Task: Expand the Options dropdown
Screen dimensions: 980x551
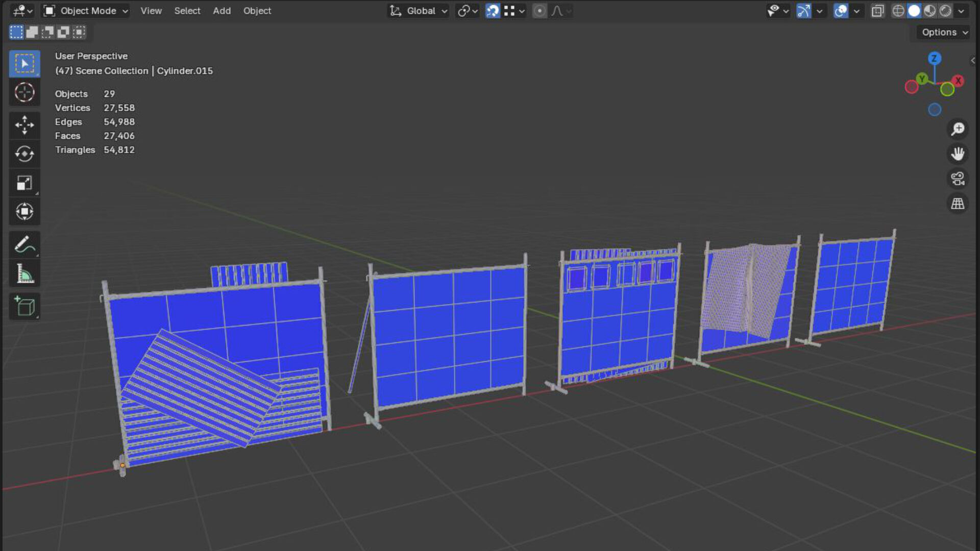Action: [944, 32]
